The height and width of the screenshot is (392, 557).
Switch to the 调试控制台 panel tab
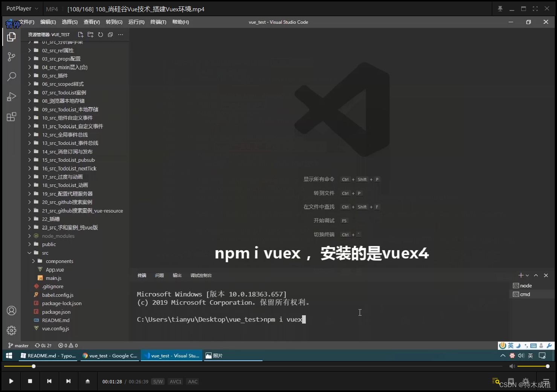[201, 275]
